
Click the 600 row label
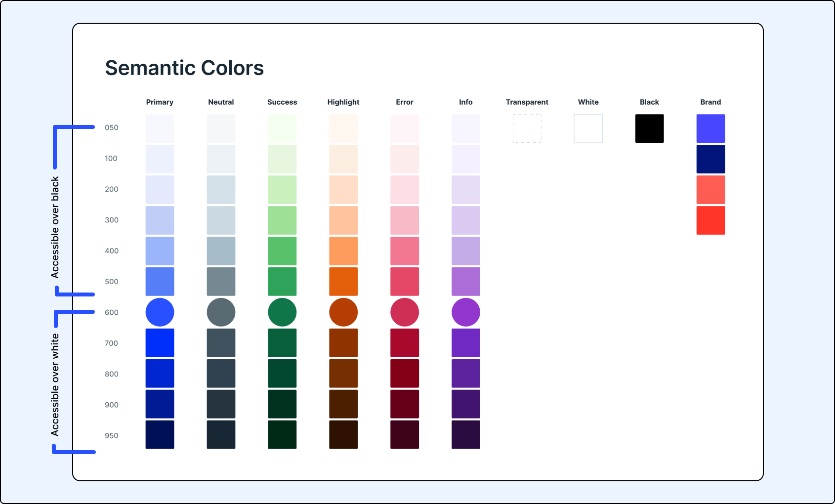112,312
